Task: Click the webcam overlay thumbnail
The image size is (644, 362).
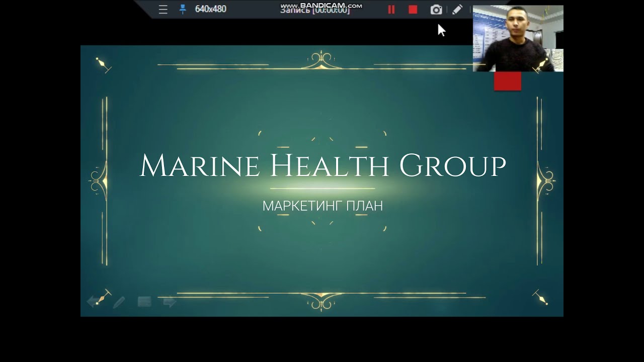Action: (x=518, y=39)
